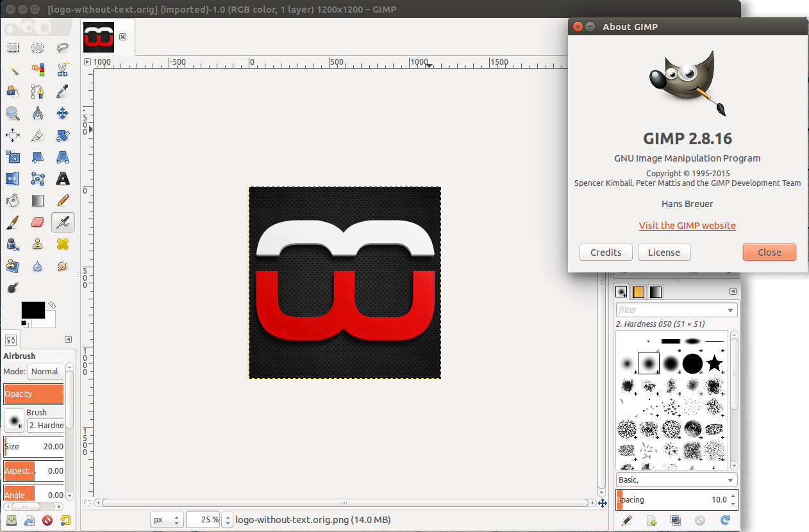Screen dimensions: 809x532
Task: Select the Paths tool
Action: tap(38, 91)
